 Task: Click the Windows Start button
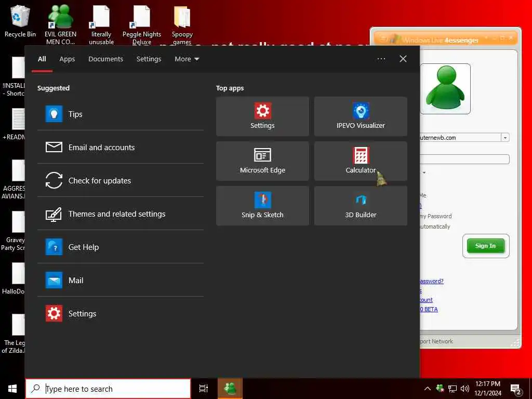pos(12,389)
